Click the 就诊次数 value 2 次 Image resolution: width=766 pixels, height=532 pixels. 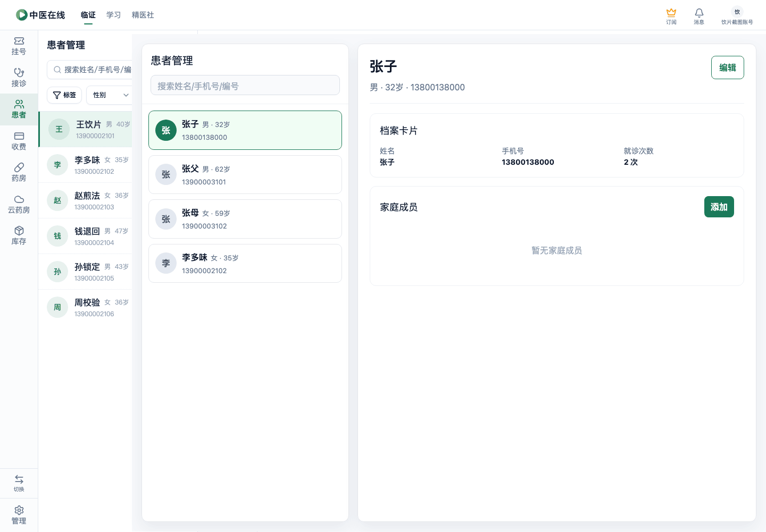[631, 162]
